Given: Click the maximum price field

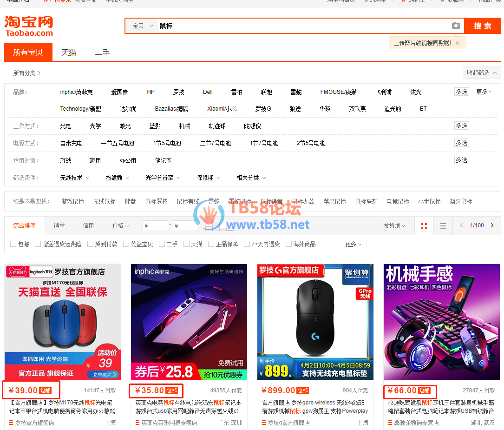Looking at the screenshot, I should (185, 225).
